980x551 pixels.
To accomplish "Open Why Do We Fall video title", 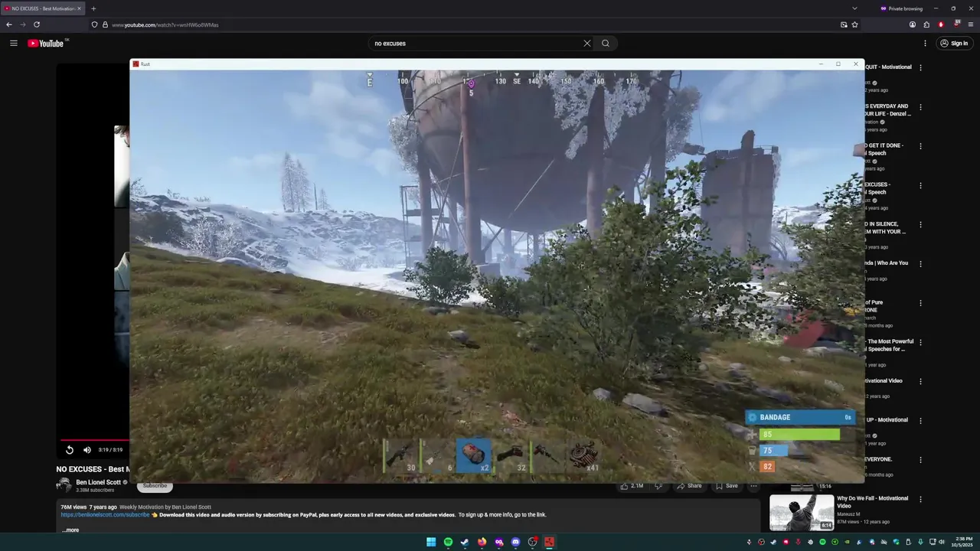I will pos(873,502).
